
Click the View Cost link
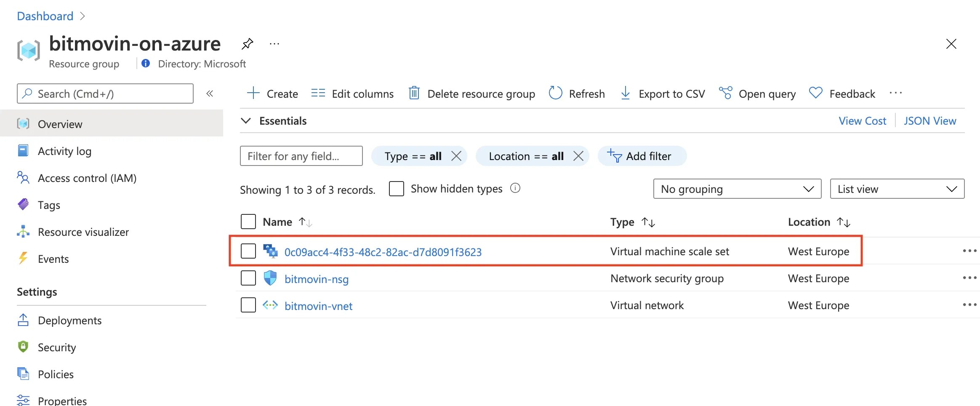(x=862, y=121)
